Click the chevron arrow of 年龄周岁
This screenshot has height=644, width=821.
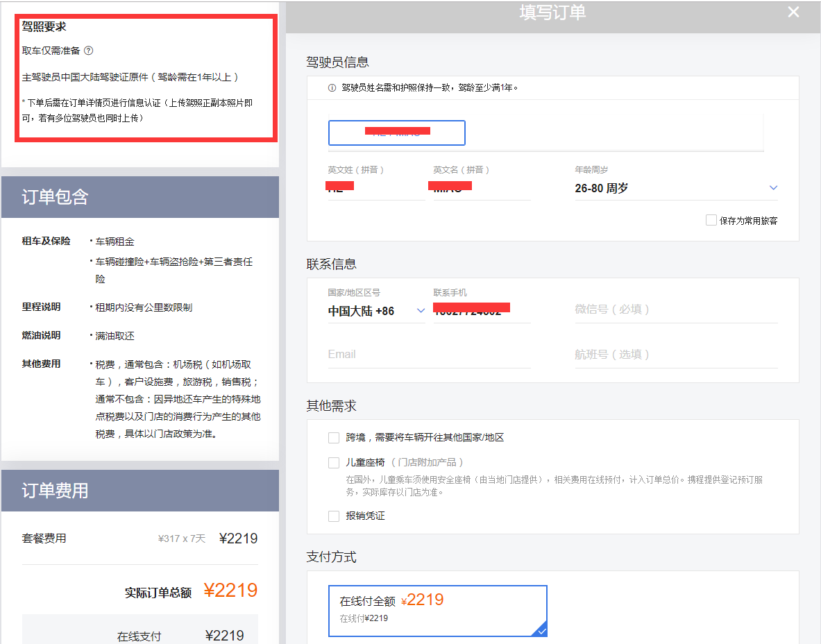[x=773, y=188]
